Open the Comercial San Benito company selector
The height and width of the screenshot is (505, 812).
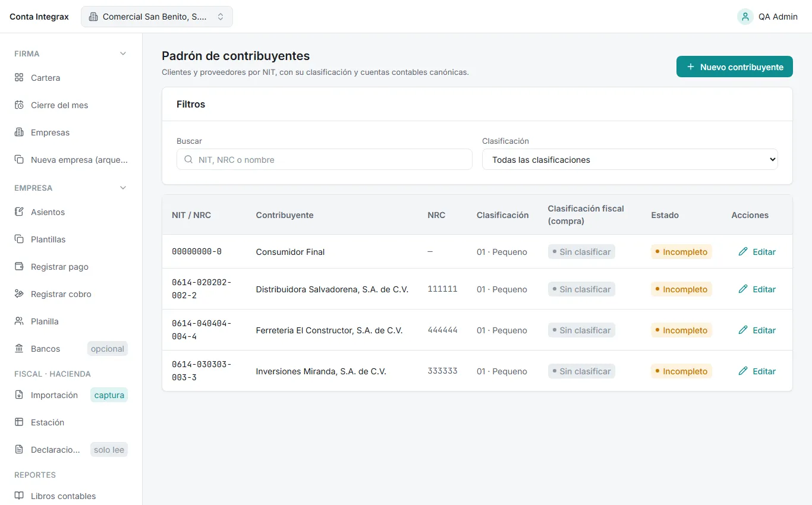(157, 17)
